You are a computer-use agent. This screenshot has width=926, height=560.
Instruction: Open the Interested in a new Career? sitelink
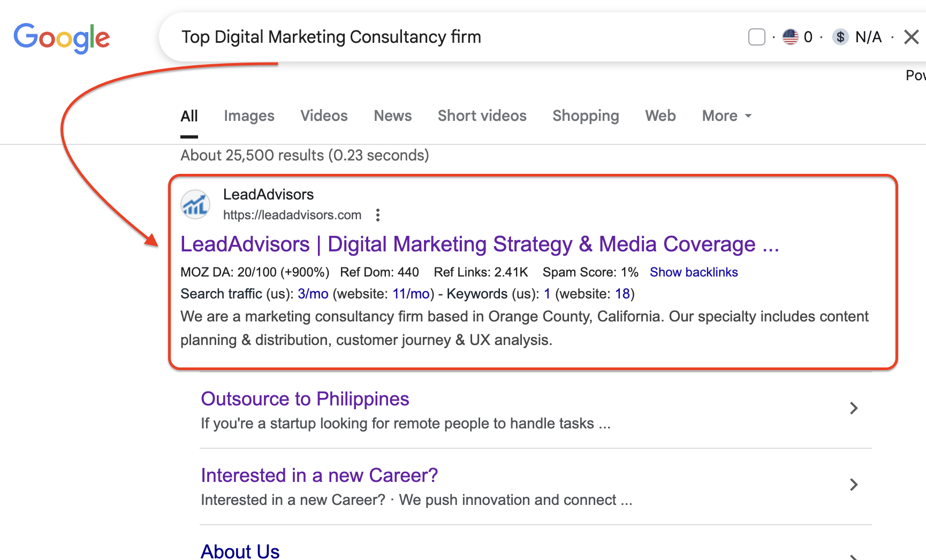(x=320, y=475)
